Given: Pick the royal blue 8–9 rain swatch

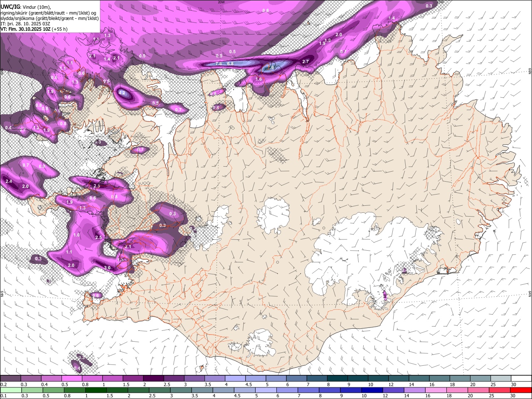Looking at the screenshot, I should coord(330,390).
